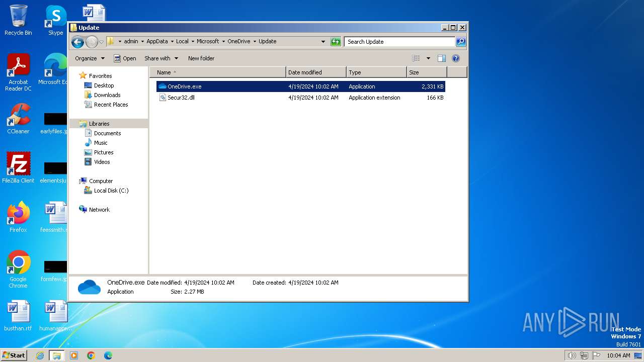Click the Start button
The width and height of the screenshot is (644, 362).
(x=14, y=355)
